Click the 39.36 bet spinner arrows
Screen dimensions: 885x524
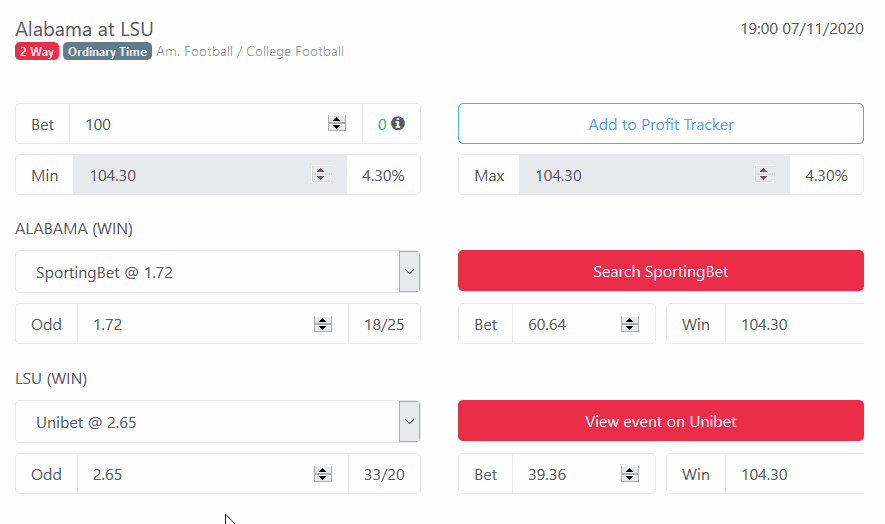point(630,475)
